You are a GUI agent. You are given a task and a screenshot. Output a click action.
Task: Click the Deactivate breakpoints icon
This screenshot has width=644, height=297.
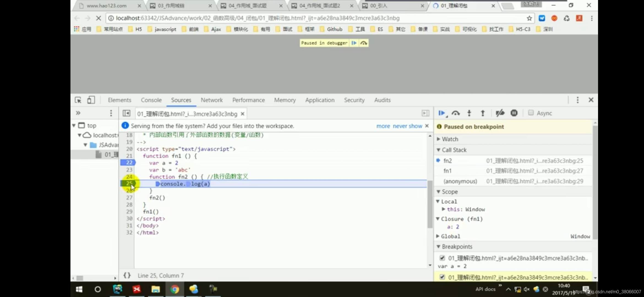(x=500, y=113)
